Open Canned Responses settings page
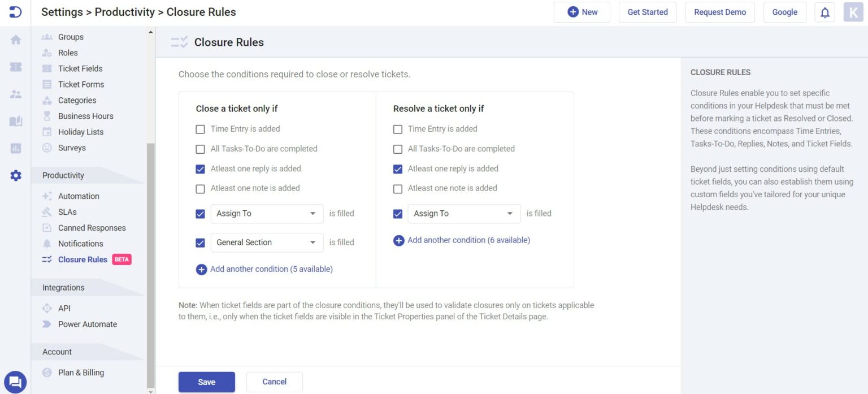 coord(92,228)
